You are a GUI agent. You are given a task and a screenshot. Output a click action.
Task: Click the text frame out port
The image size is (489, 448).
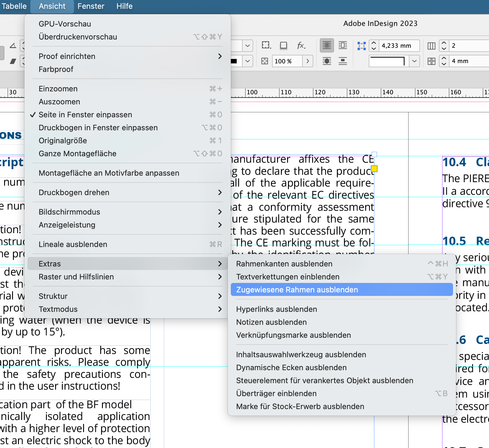click(375, 154)
